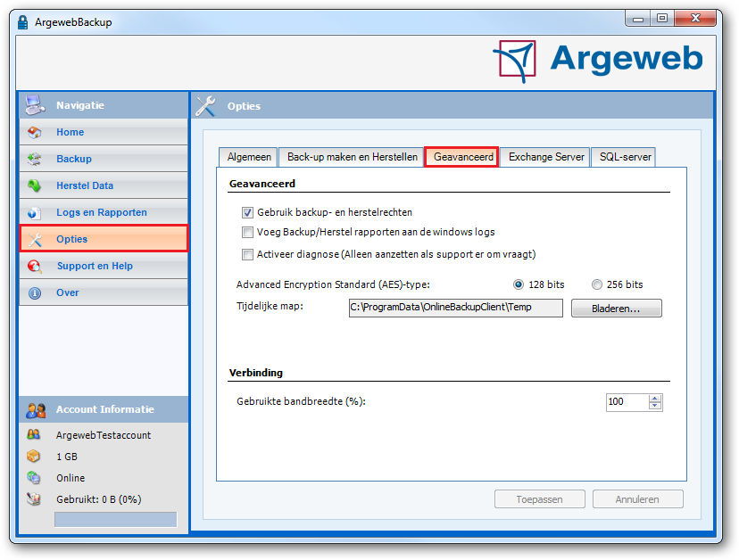Select the Geavanceerd tab
The width and height of the screenshot is (739, 560).
point(463,157)
